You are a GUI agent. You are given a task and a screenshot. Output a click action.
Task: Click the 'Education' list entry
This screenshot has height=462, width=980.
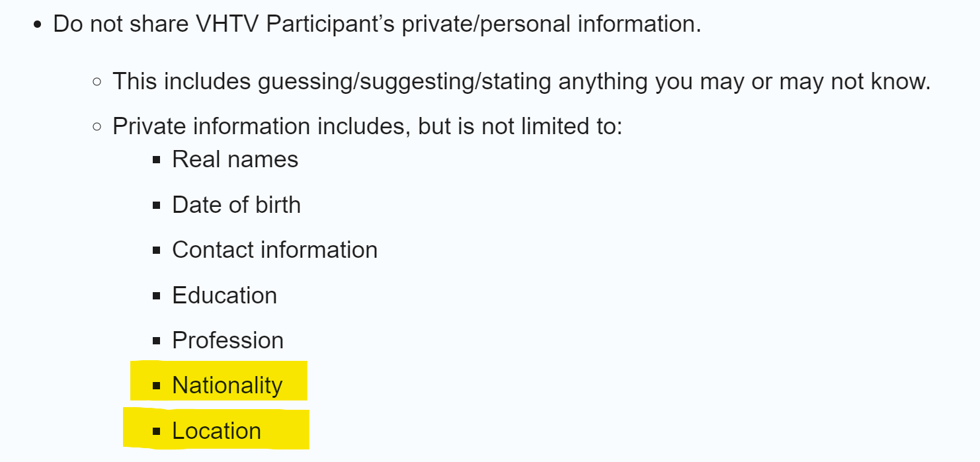click(224, 295)
